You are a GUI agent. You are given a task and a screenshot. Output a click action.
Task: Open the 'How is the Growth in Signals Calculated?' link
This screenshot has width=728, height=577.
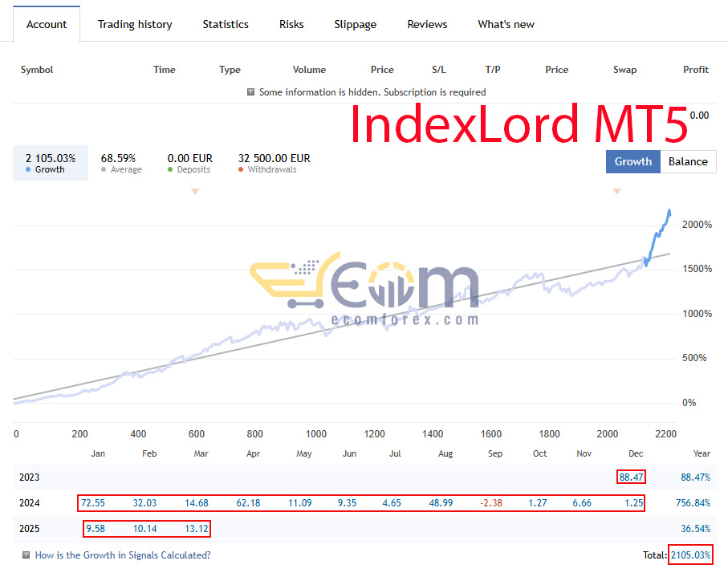pos(123,555)
